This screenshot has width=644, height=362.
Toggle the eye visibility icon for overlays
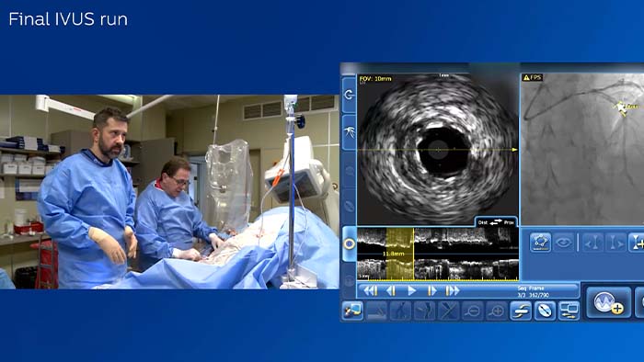(563, 243)
